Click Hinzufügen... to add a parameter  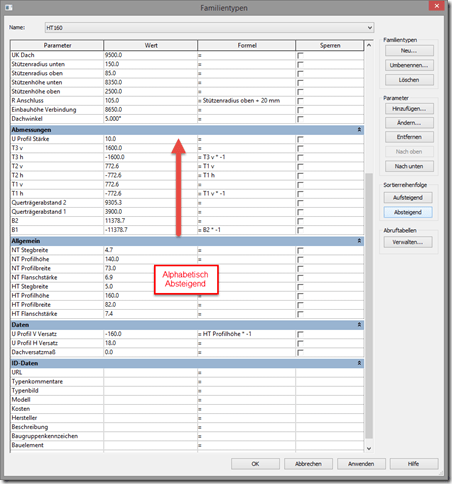409,109
